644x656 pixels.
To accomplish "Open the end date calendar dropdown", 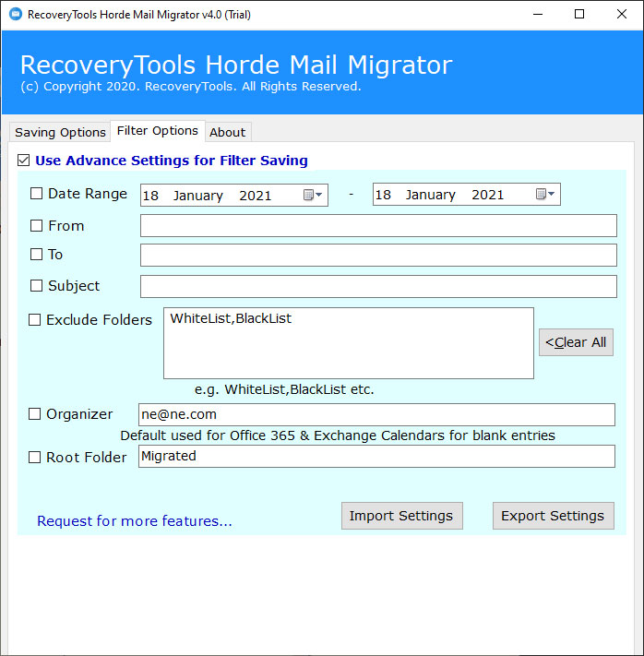I will click(545, 194).
